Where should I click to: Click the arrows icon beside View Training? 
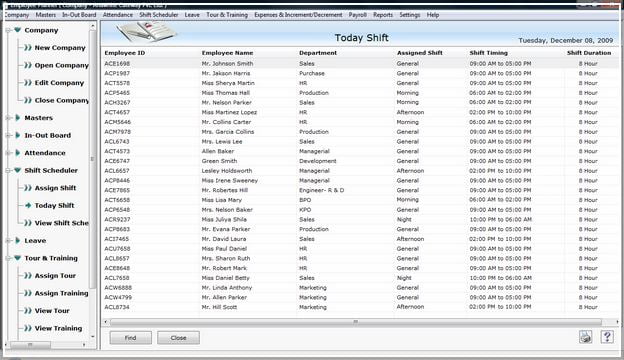click(28, 328)
